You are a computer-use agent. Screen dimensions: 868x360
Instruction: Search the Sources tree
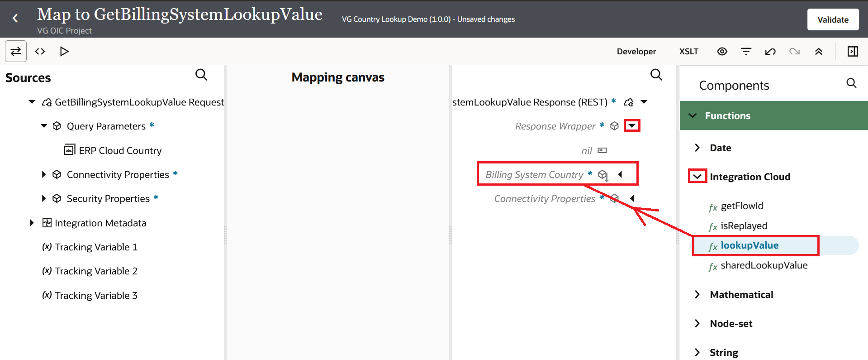201,75
